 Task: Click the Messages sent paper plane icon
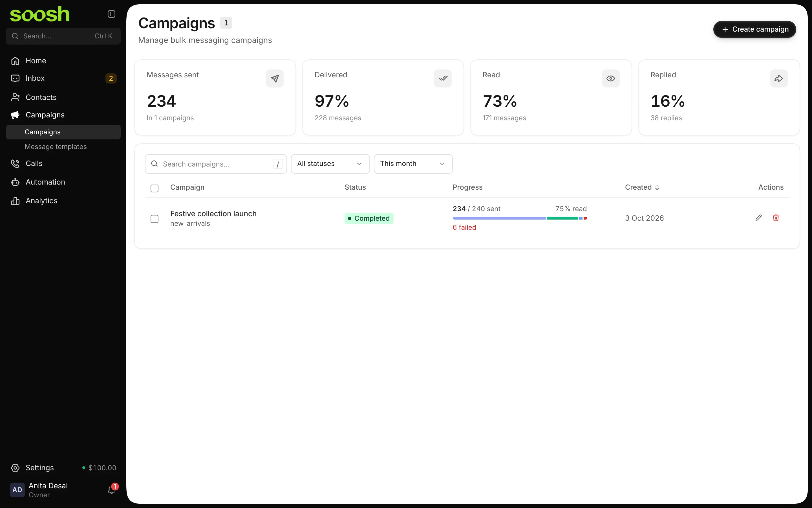275,79
